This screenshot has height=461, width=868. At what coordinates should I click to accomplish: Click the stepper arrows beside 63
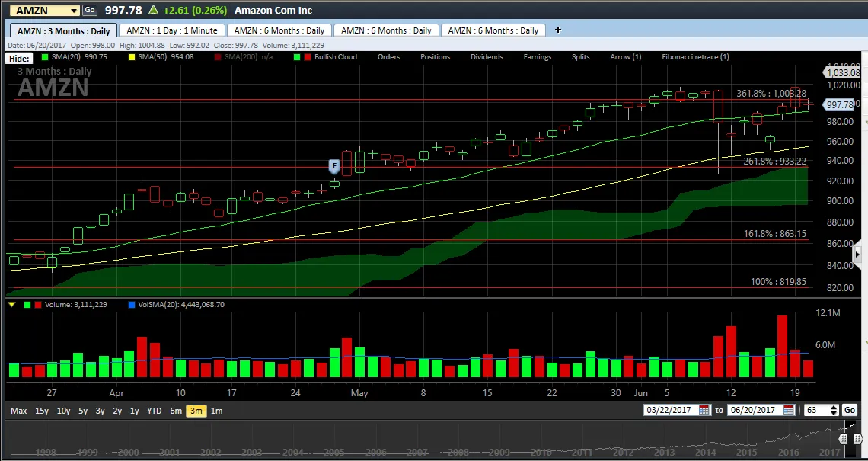[834, 410]
